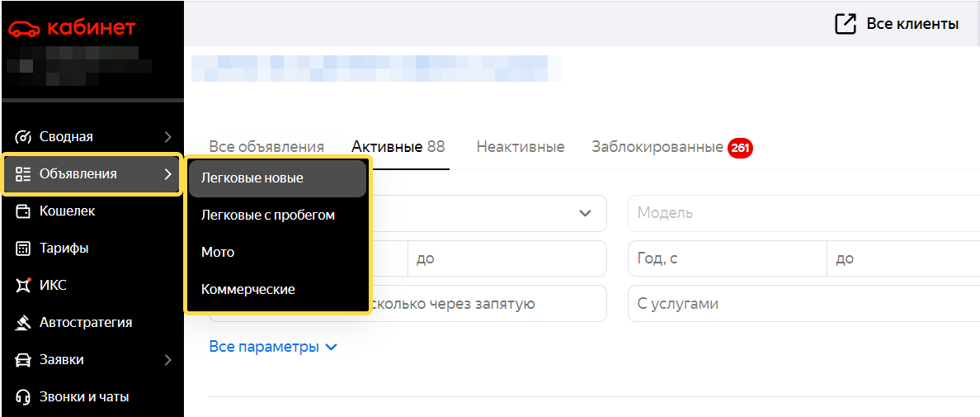Click the Кошелек wallet icon
Screen dimensions: 980x417
(23, 211)
